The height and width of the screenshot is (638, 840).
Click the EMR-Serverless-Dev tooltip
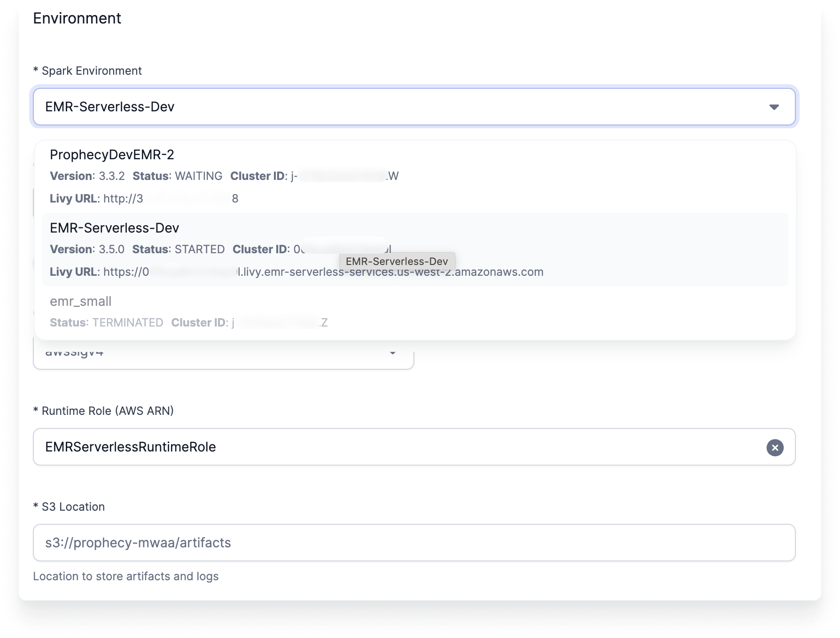pos(397,261)
